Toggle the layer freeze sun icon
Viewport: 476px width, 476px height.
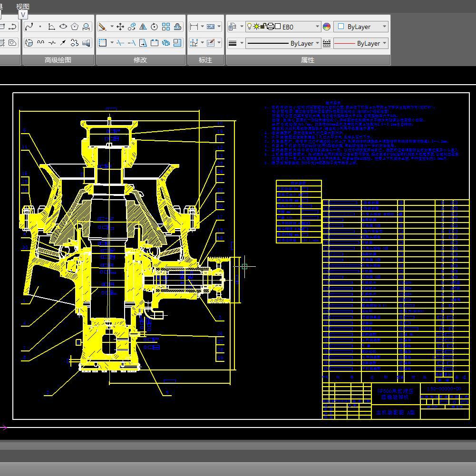[x=256, y=27]
